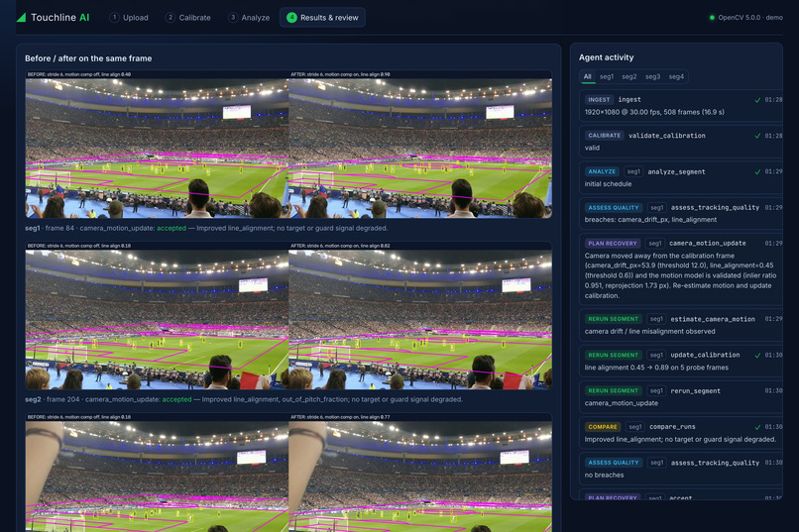
Task: Click 'line alignment 0.45 → 0.89' text
Action: (x=656, y=368)
